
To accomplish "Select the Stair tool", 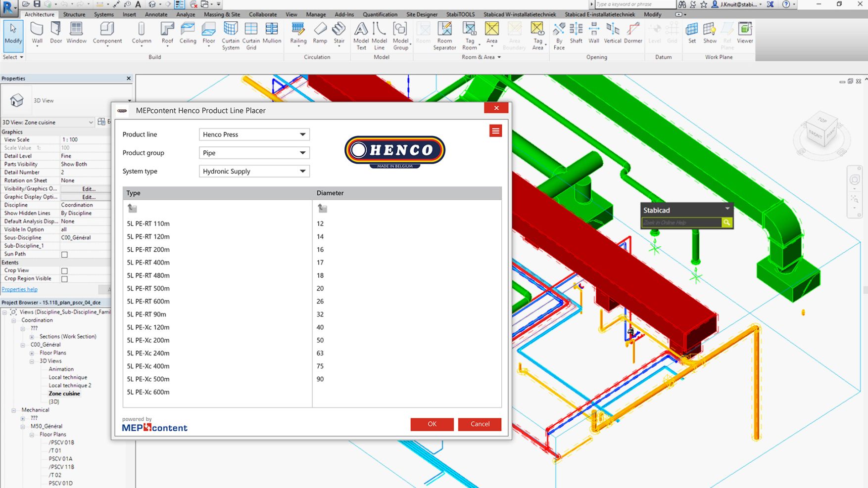I will click(x=339, y=34).
